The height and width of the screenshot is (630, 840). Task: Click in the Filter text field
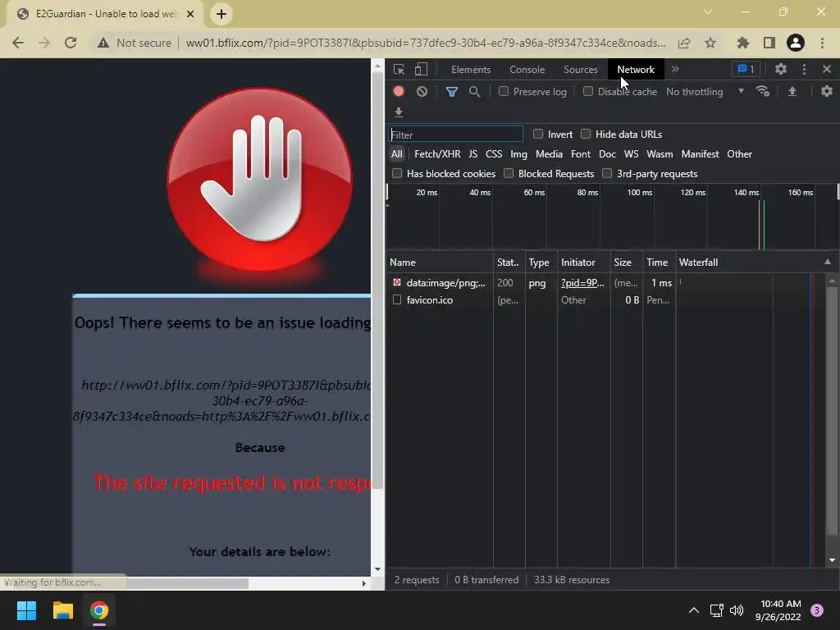(455, 135)
